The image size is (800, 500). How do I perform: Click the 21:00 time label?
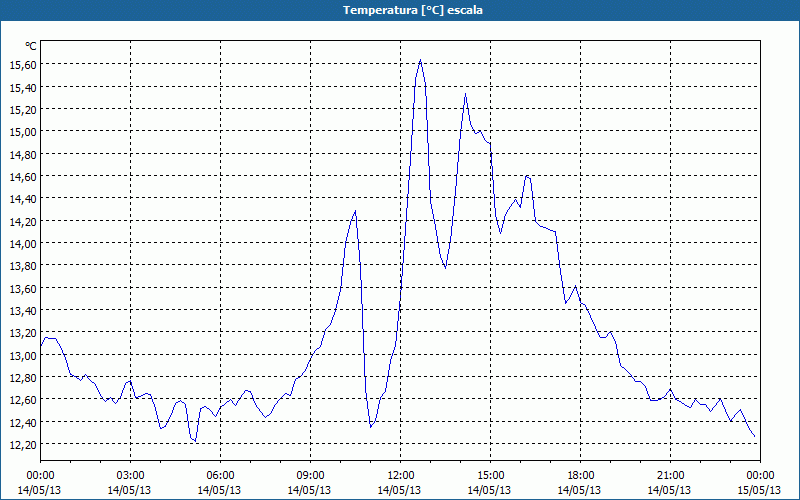(x=670, y=476)
